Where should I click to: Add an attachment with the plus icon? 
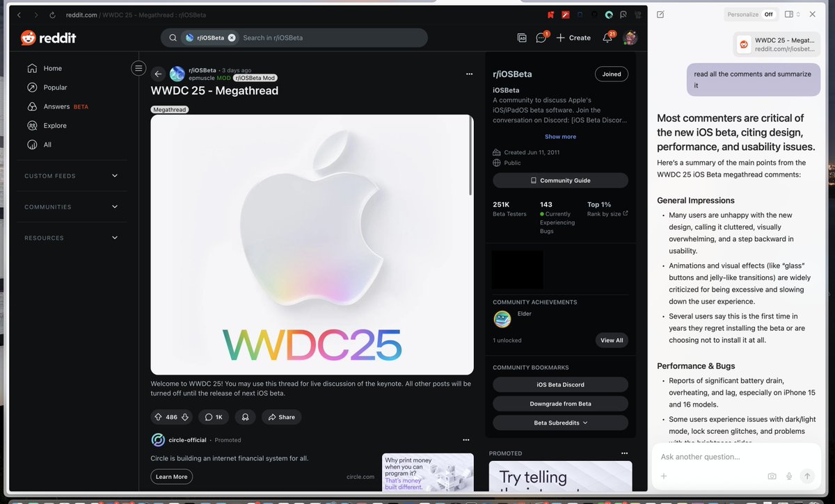(x=664, y=476)
